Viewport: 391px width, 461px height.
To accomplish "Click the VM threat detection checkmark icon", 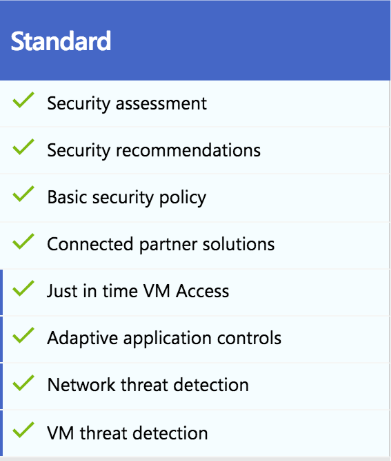I will coord(23,430).
